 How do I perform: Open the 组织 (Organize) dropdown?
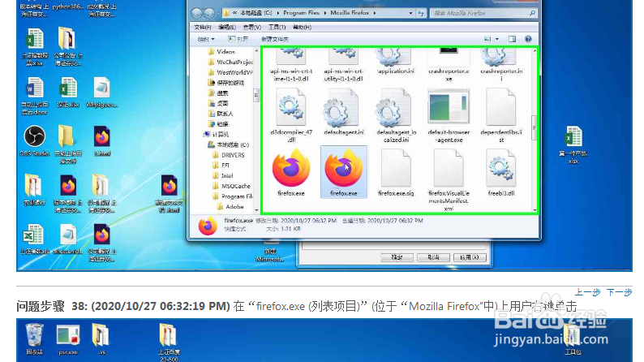[x=206, y=39]
